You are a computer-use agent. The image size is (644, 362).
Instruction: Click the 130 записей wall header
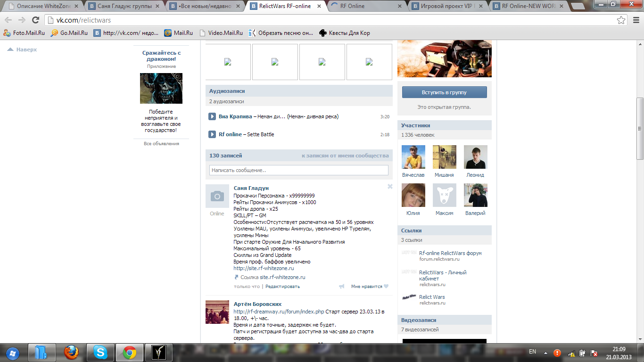pyautogui.click(x=225, y=156)
